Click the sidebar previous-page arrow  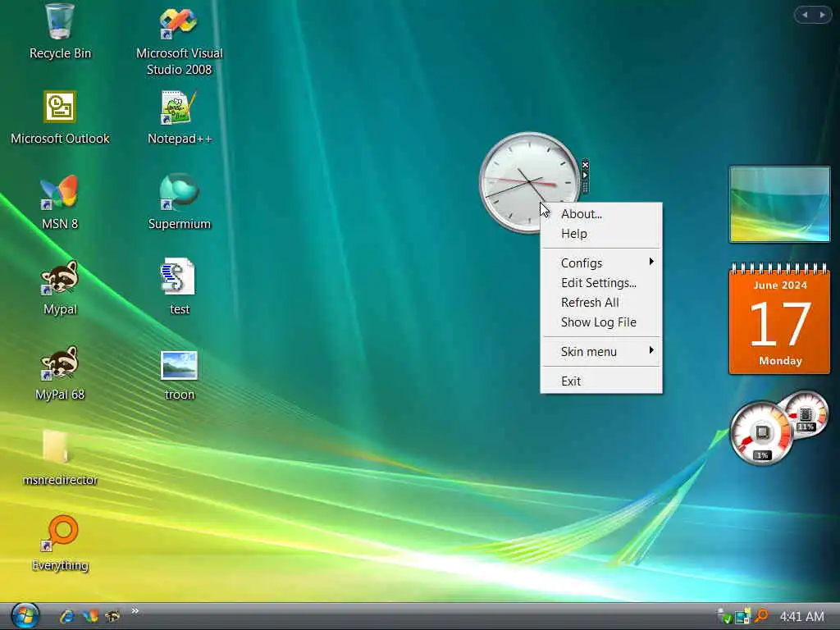(805, 15)
